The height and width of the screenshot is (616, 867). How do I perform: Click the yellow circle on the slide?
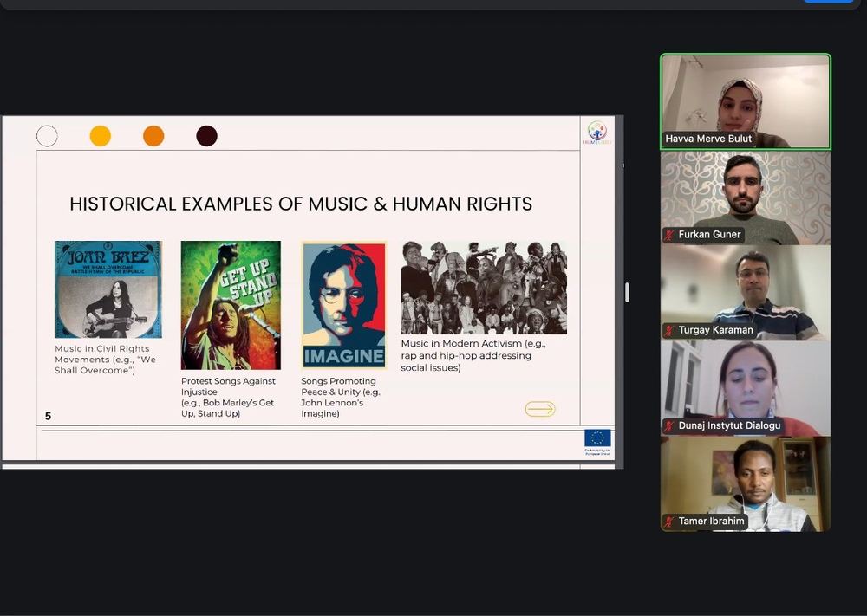click(100, 136)
